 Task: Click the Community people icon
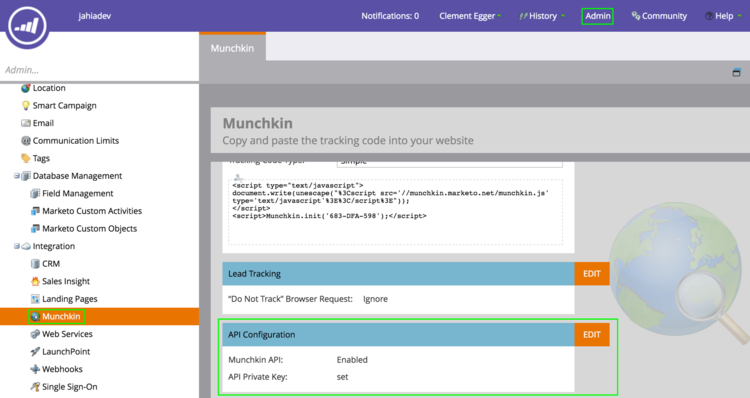[x=636, y=16]
